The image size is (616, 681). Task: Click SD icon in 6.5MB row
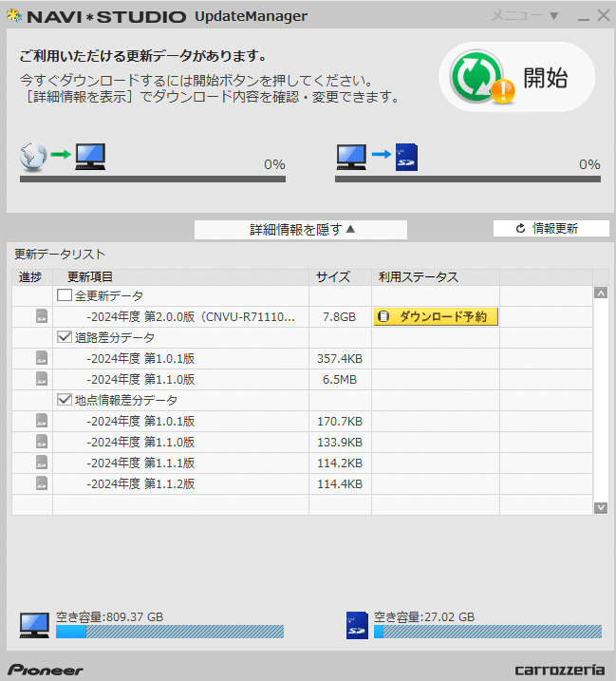click(x=42, y=379)
